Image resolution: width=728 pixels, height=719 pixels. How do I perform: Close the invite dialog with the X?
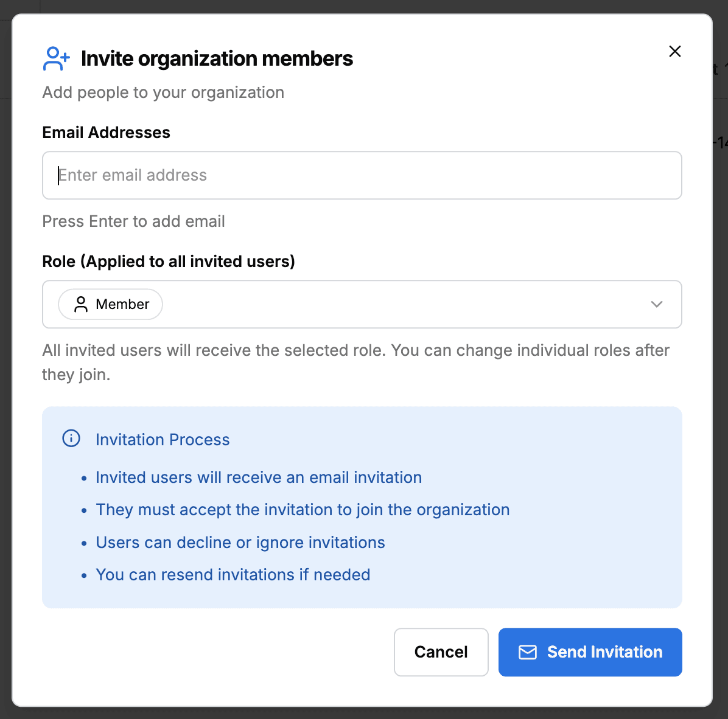pyautogui.click(x=674, y=52)
